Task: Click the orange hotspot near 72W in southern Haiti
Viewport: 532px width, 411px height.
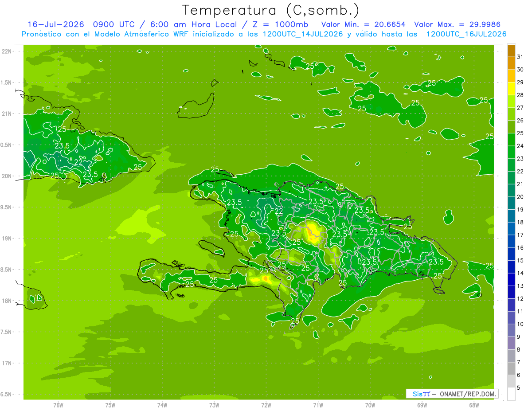Action: [x=265, y=278]
